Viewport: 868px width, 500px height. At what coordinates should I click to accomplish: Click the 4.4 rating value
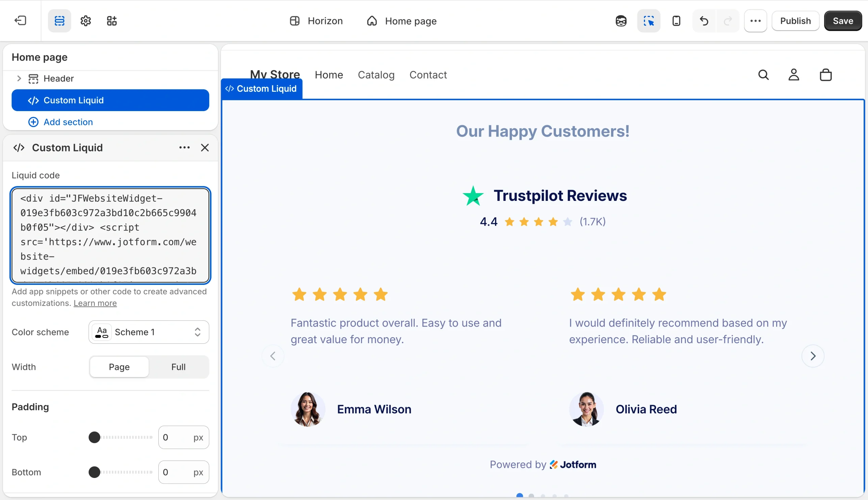[x=488, y=222]
